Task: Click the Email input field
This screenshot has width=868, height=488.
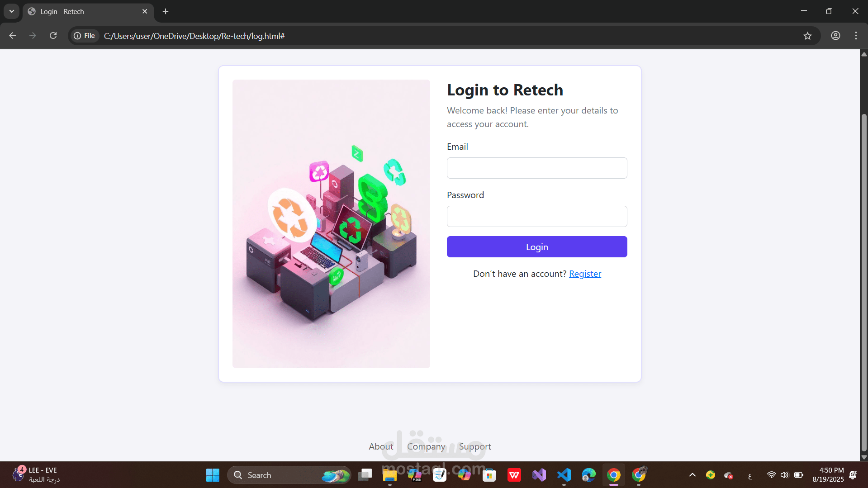Action: [x=537, y=168]
